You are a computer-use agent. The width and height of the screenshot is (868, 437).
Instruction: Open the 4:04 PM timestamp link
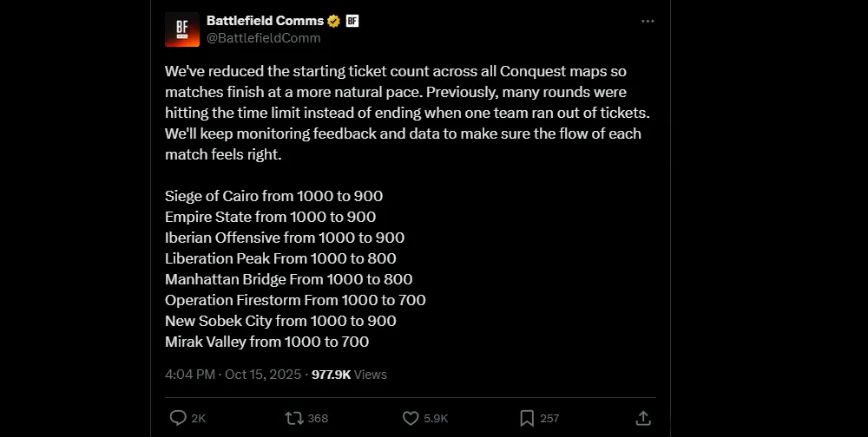click(x=190, y=375)
